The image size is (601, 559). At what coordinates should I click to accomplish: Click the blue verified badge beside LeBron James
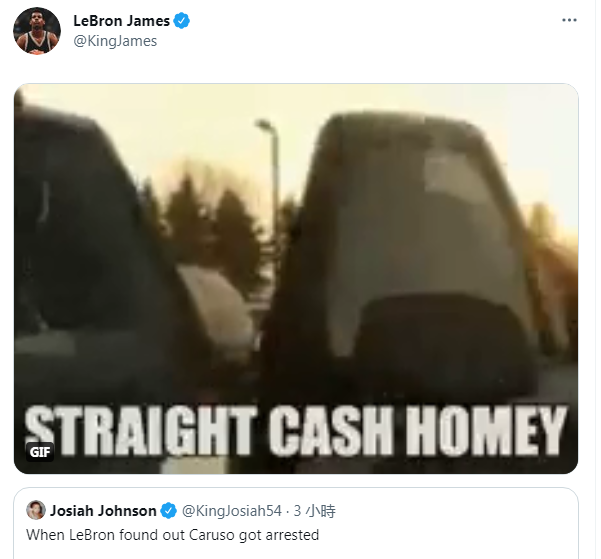(x=181, y=21)
